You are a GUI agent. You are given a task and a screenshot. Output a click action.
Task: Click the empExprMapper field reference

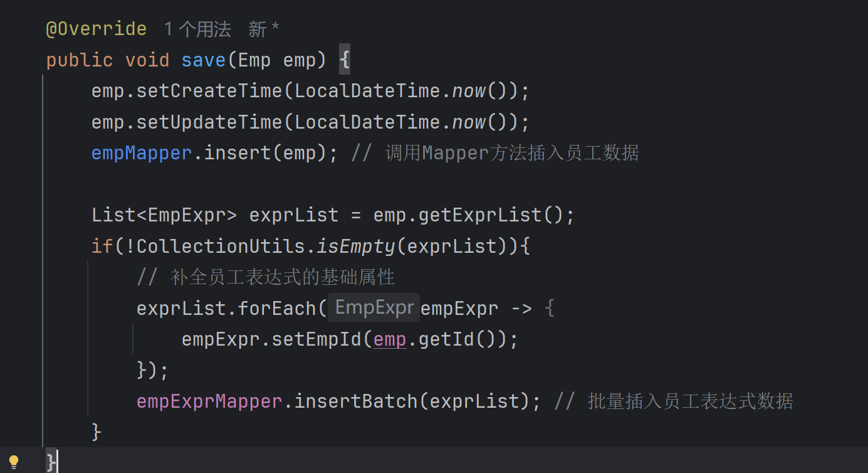click(x=209, y=401)
